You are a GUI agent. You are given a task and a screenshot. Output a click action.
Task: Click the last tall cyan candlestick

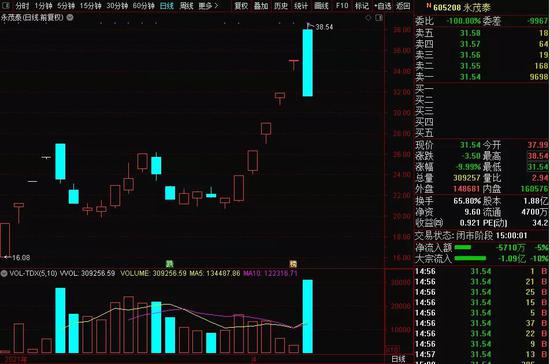point(308,63)
